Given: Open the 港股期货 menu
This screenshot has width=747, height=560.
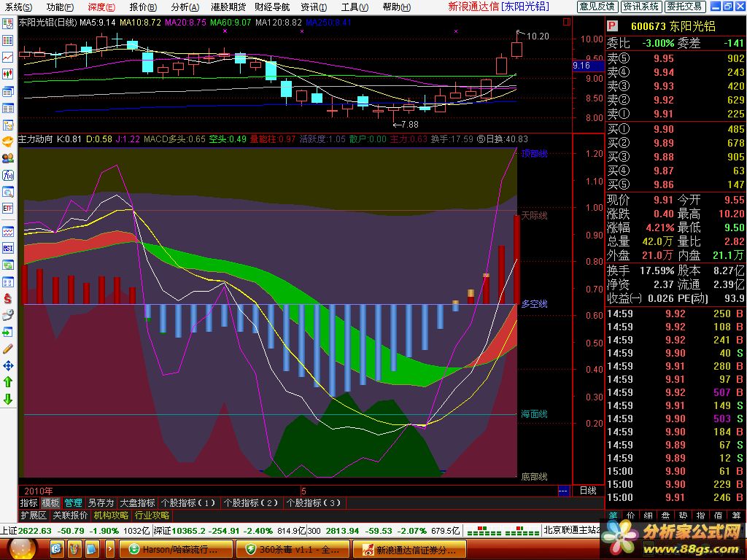Looking at the screenshot, I should coord(228,7).
